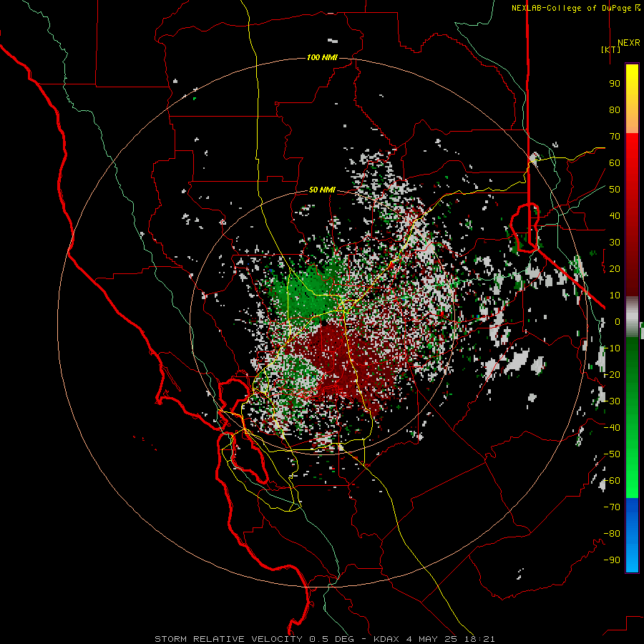Select the 0 value on velocity scale
Viewport: 644px width, 644px height.
coord(618,321)
